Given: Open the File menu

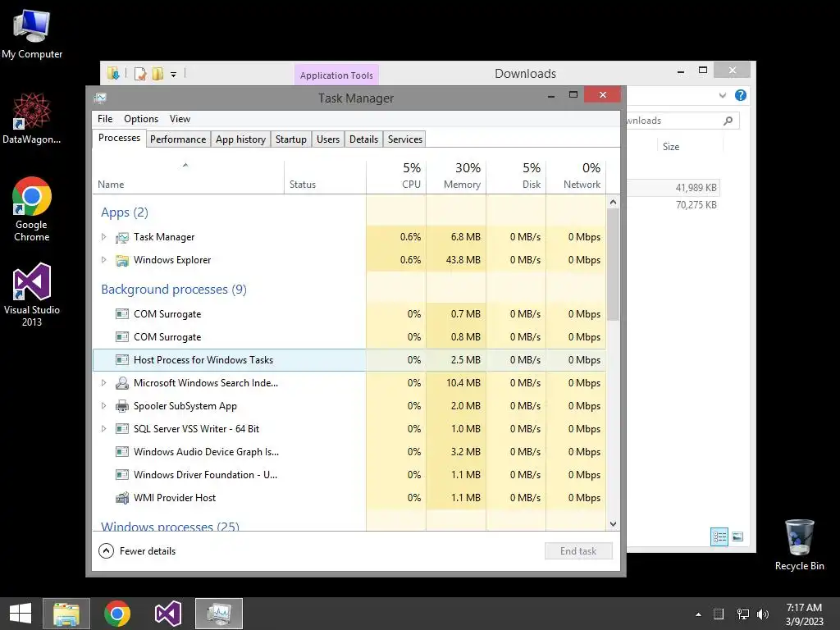Looking at the screenshot, I should [x=105, y=119].
